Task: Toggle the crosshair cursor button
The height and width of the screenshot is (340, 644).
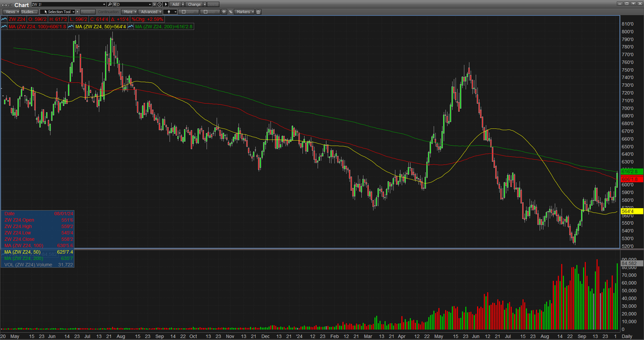Action: pyautogui.click(x=224, y=12)
